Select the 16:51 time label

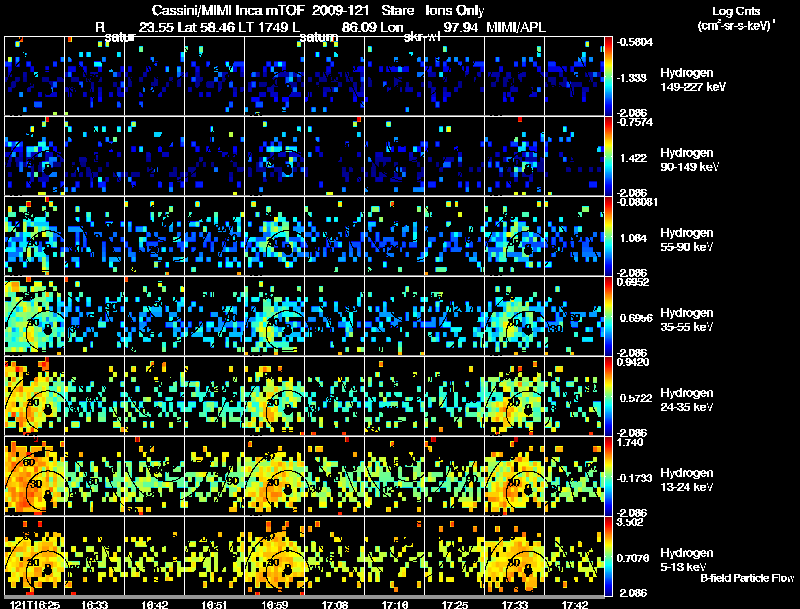(215, 604)
